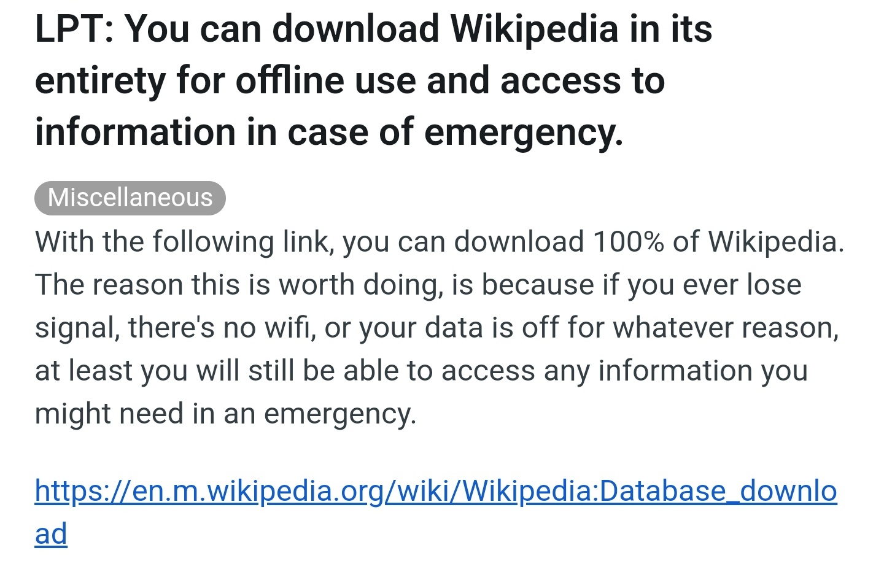Open the Wikipedia Database download link
This screenshot has width=884, height=588.
click(x=436, y=491)
